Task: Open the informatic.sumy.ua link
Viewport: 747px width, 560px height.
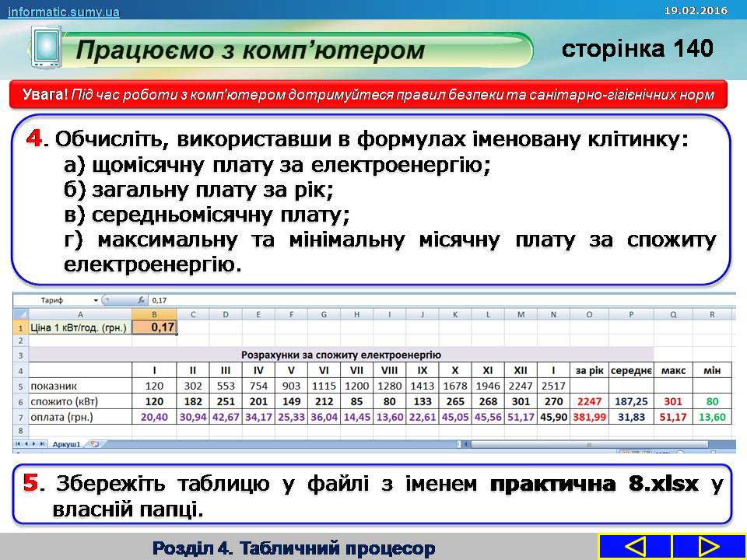Action: [x=64, y=12]
